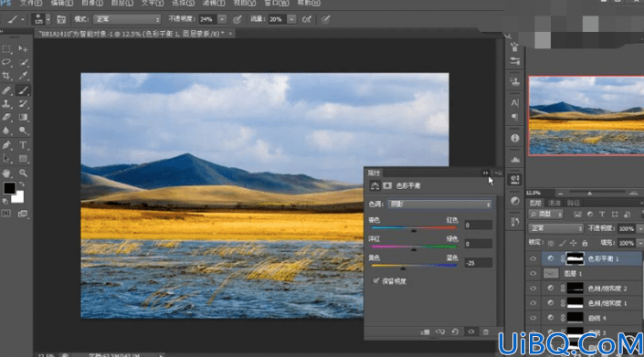Select the Lasso tool

pos(6,62)
